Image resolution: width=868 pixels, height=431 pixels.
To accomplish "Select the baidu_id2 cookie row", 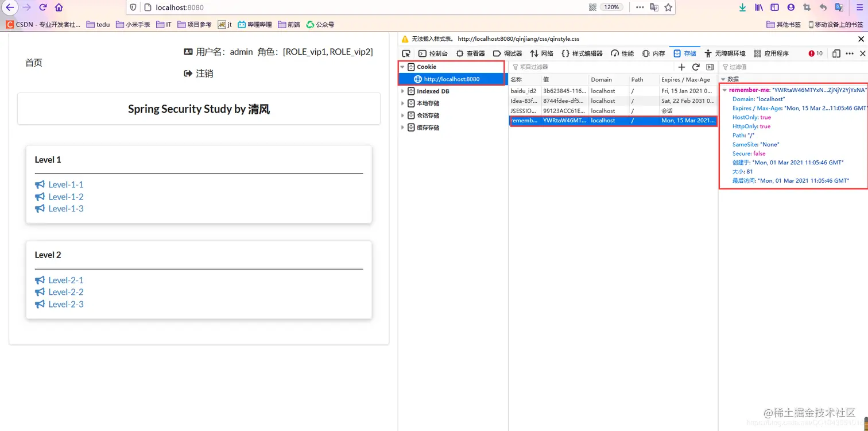I will (613, 91).
